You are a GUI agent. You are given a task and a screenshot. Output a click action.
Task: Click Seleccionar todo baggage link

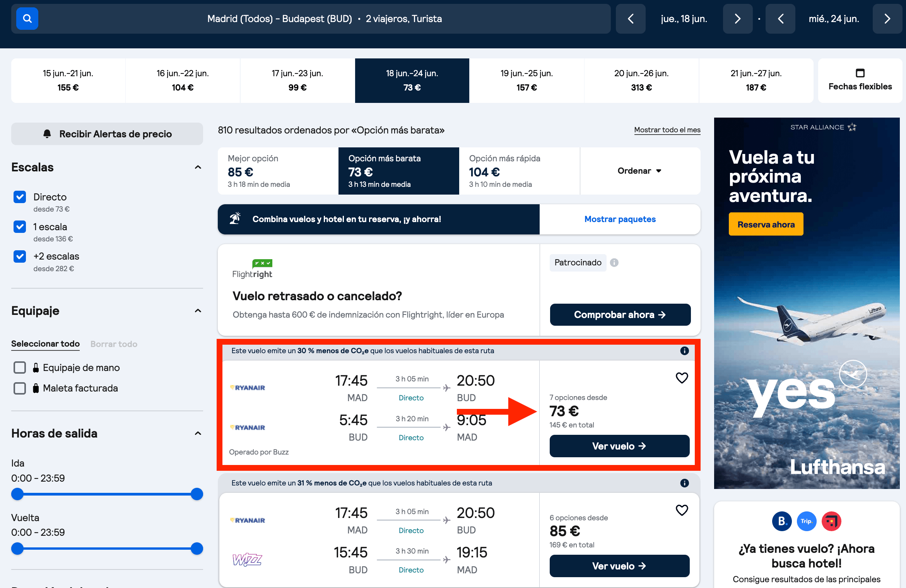[45, 344]
